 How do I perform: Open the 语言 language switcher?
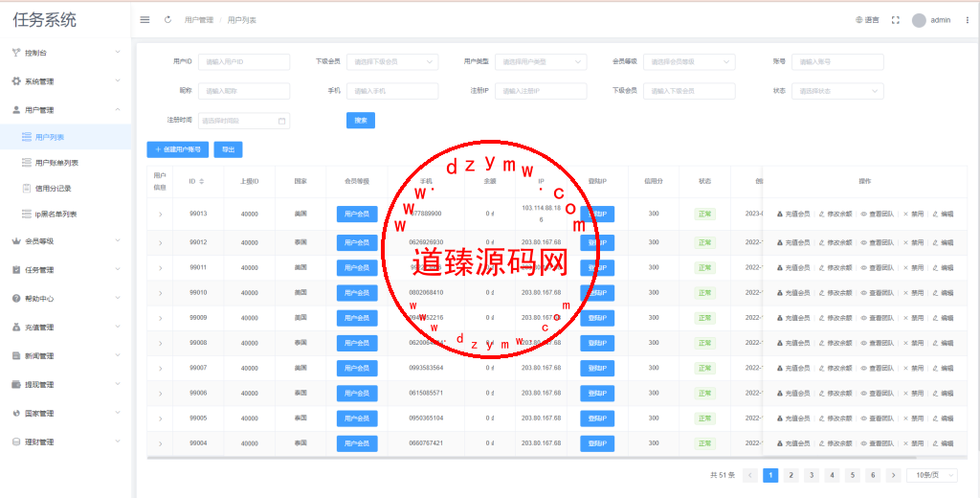[867, 20]
